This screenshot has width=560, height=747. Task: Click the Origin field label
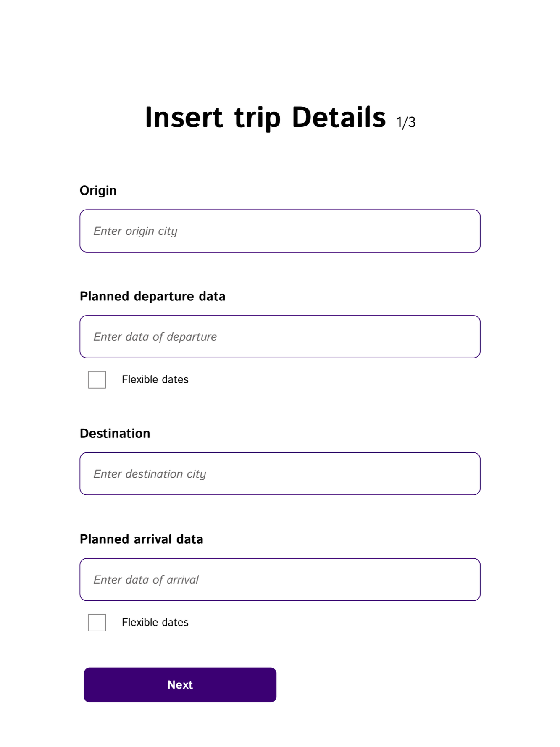(98, 191)
